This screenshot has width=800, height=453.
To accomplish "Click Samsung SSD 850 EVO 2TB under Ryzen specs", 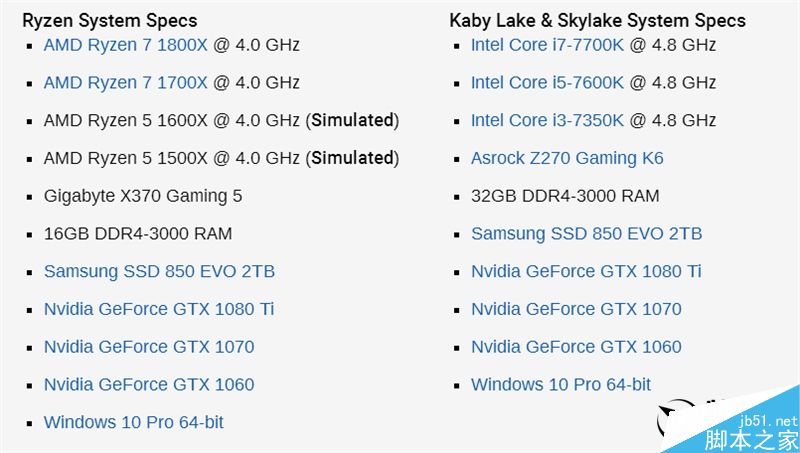I will click(159, 271).
